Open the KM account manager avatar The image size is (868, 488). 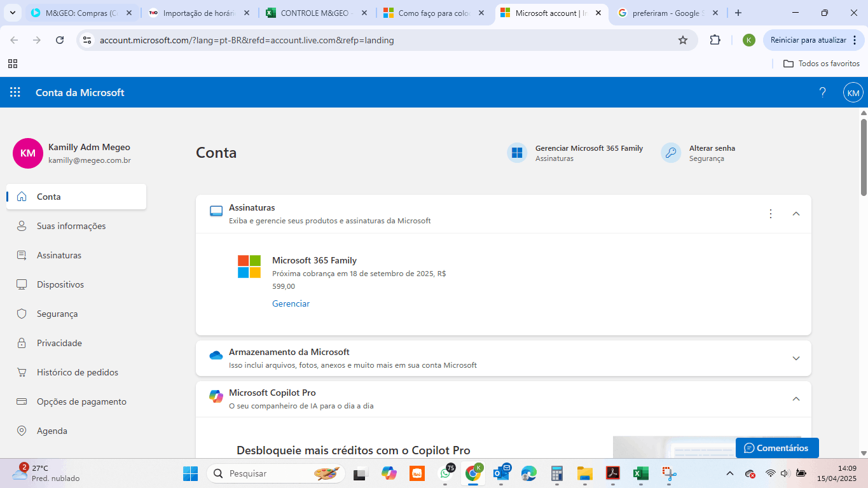click(x=853, y=92)
